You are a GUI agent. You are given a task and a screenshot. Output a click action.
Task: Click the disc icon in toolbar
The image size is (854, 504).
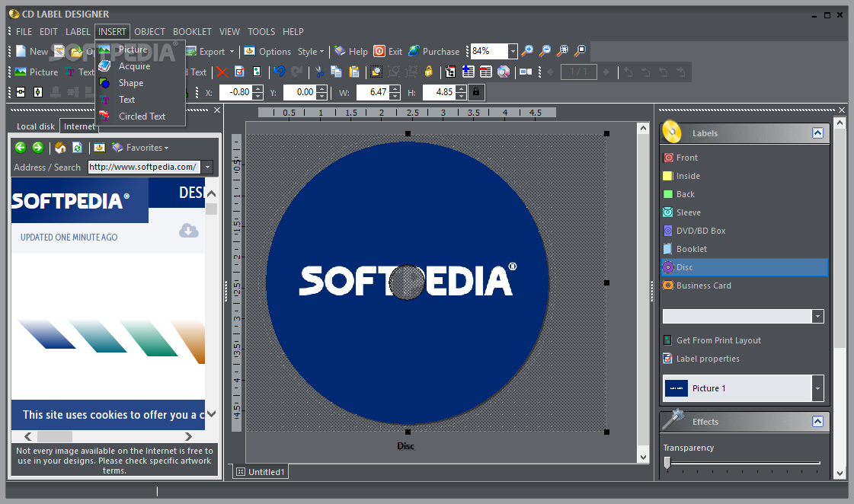[x=504, y=72]
